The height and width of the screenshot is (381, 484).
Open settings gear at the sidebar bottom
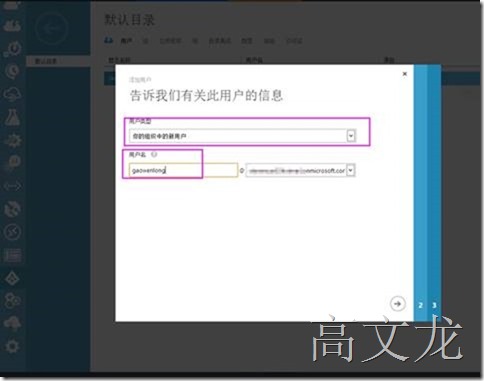pyautogui.click(x=13, y=347)
